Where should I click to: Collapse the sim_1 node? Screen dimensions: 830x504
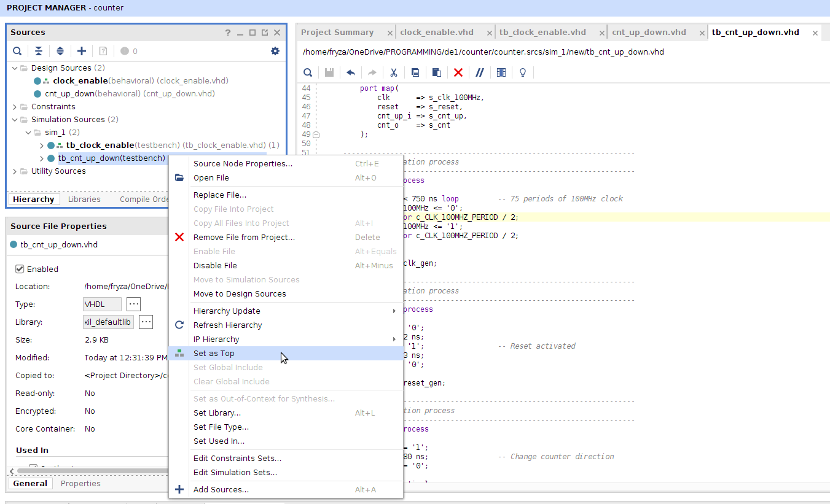(28, 132)
